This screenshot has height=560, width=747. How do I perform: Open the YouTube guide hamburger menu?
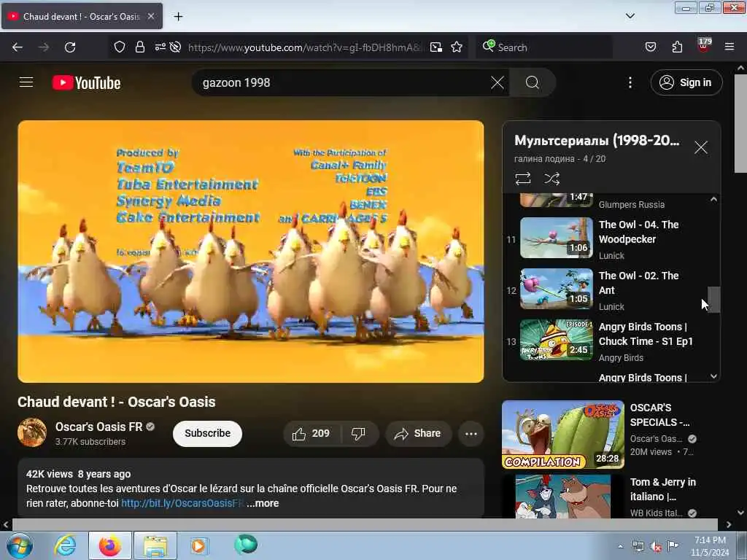point(26,82)
